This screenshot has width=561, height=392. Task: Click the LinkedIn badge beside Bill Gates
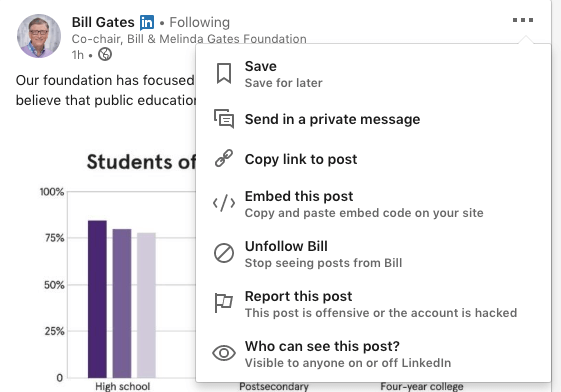click(147, 22)
